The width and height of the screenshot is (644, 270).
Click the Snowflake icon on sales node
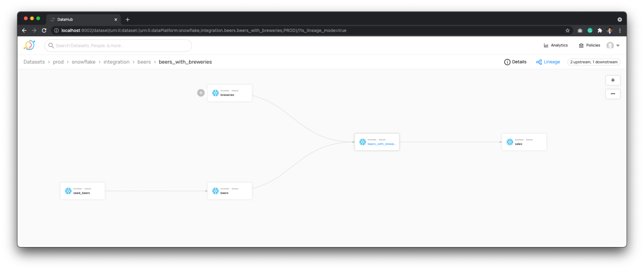[x=510, y=142]
